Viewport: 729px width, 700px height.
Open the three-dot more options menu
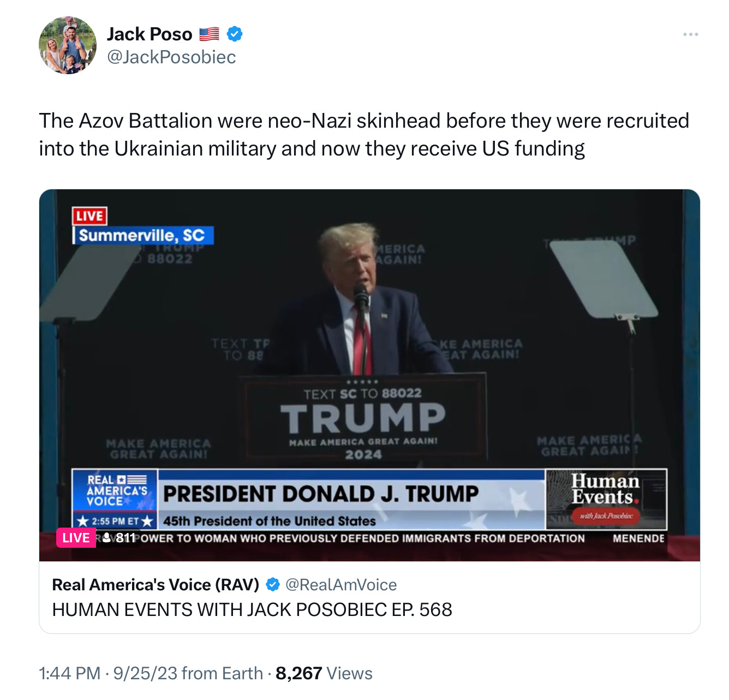pyautogui.click(x=690, y=34)
